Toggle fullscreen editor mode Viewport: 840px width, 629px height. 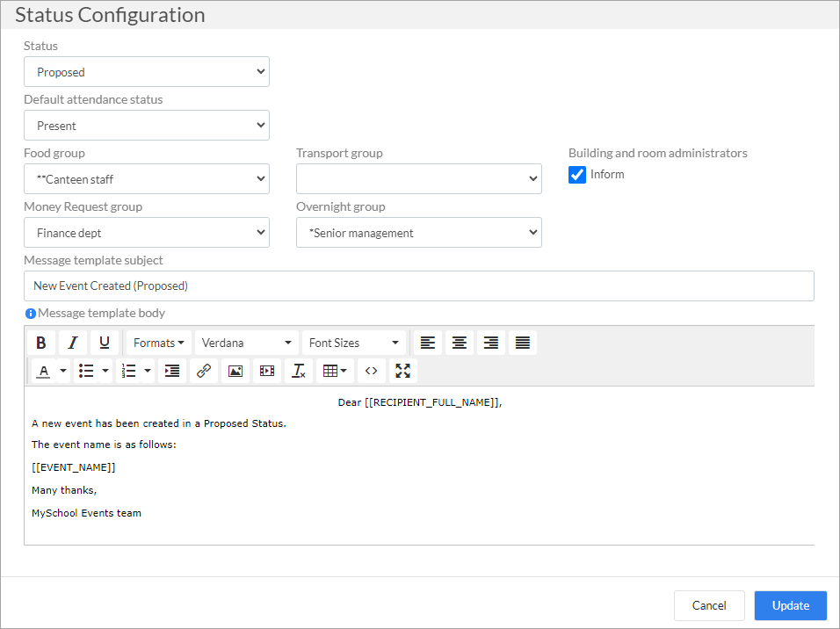402,371
